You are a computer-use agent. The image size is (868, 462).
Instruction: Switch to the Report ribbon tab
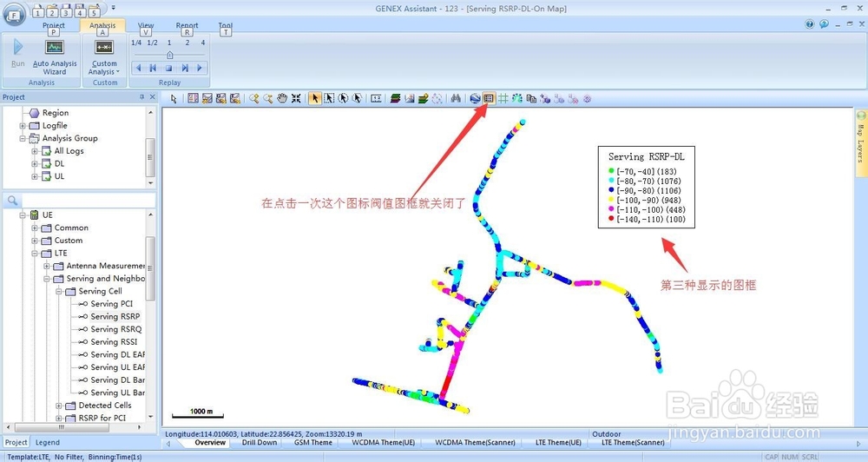(187, 25)
